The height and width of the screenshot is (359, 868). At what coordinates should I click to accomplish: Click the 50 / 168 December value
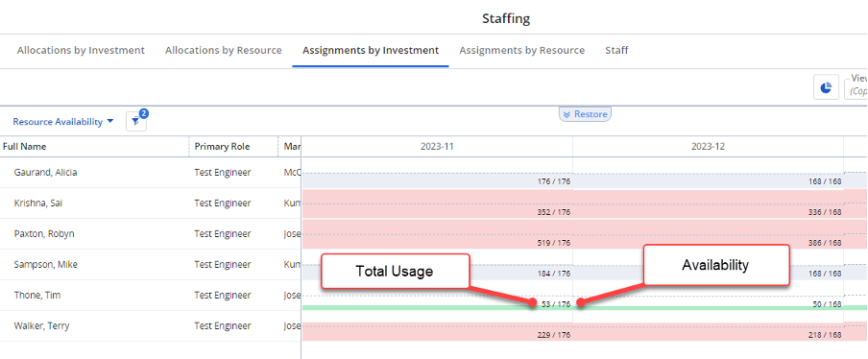[x=826, y=304]
